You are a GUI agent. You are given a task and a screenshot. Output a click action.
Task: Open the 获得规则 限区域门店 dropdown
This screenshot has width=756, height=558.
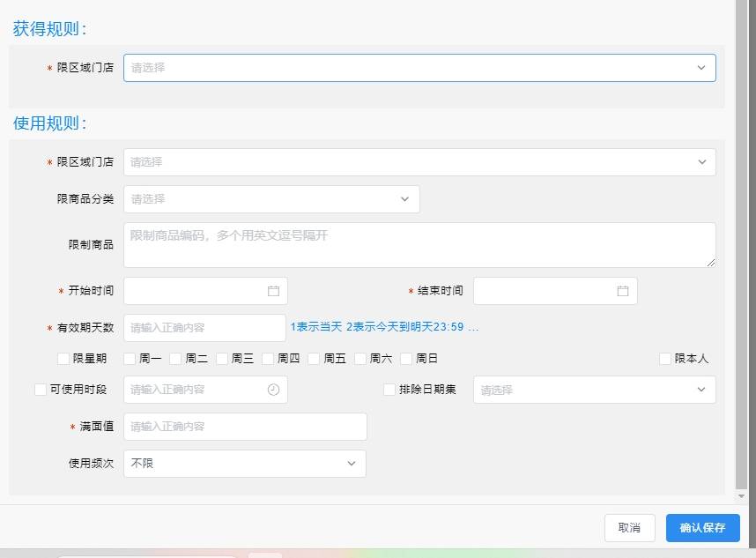click(419, 68)
